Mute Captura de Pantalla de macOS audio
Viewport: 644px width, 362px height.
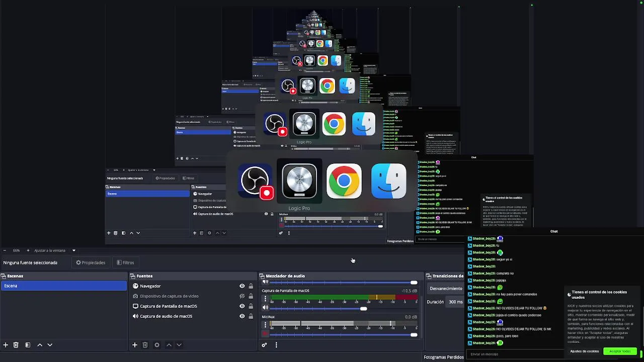pos(265,308)
